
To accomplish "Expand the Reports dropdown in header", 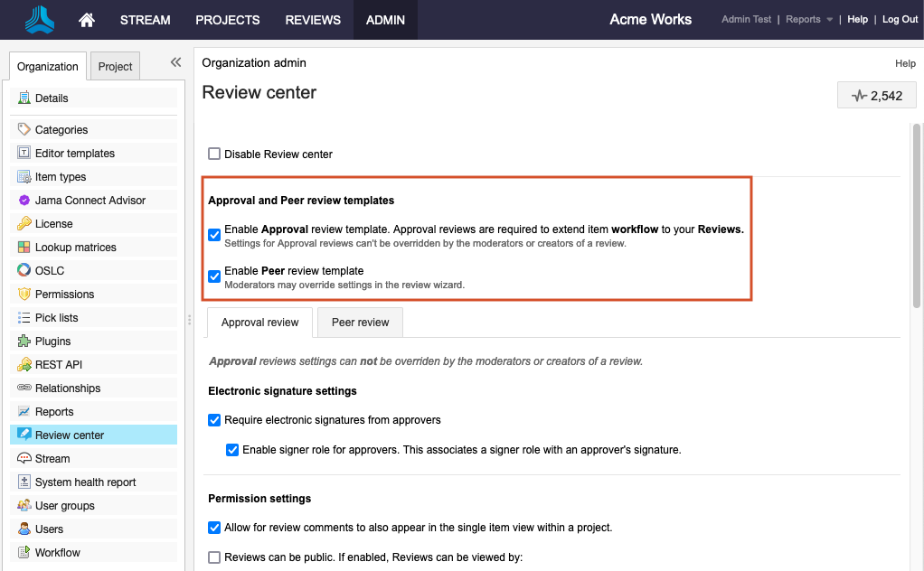I will click(x=809, y=20).
